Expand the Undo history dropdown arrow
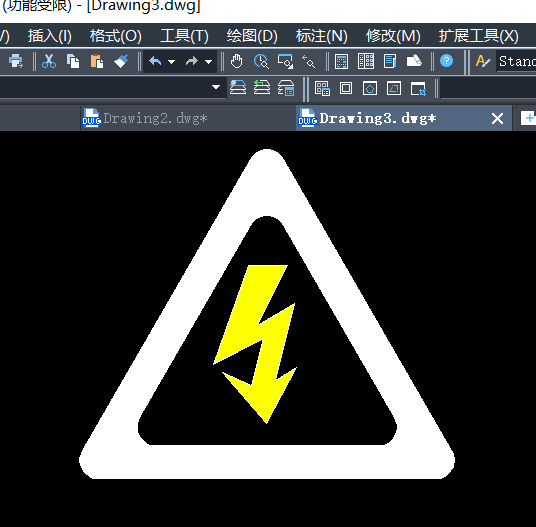 (172, 62)
